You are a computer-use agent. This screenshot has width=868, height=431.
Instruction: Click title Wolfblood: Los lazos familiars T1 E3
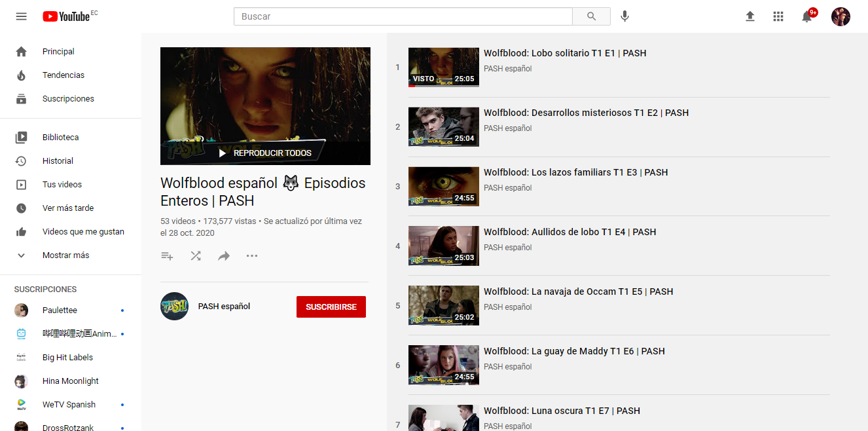[x=575, y=173]
